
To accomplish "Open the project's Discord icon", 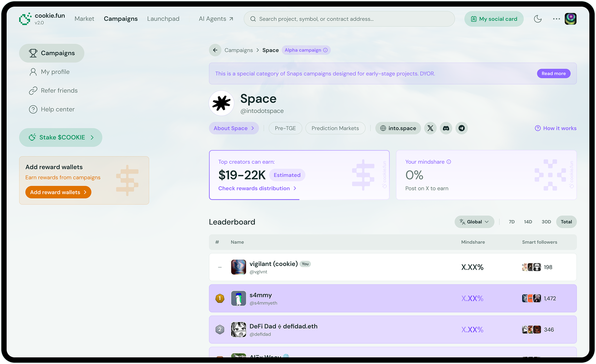I will point(446,128).
